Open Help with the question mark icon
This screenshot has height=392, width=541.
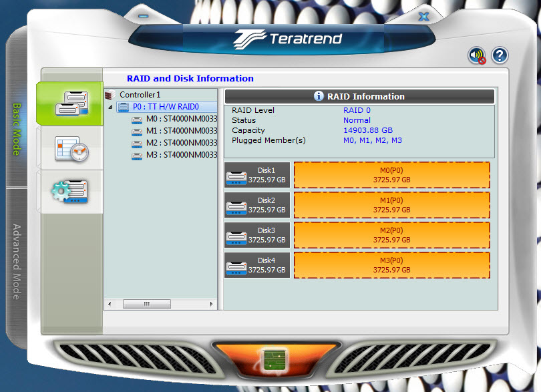tap(500, 55)
